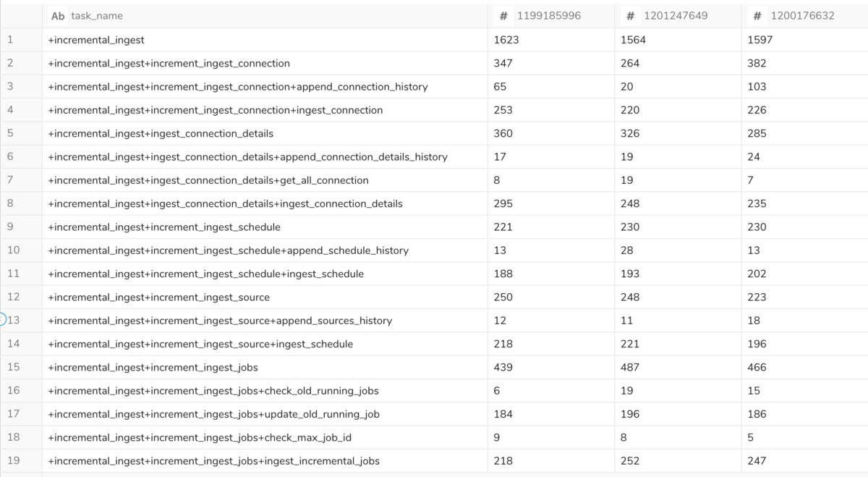Viewport: 868px width, 477px height.
Task: Select the 1199185996 column header
Action: tap(551, 16)
